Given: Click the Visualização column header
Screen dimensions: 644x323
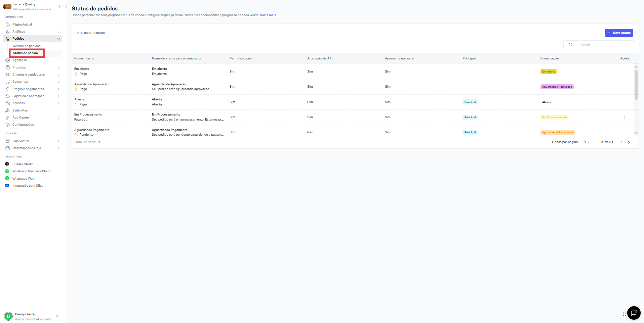Looking at the screenshot, I should [550, 58].
